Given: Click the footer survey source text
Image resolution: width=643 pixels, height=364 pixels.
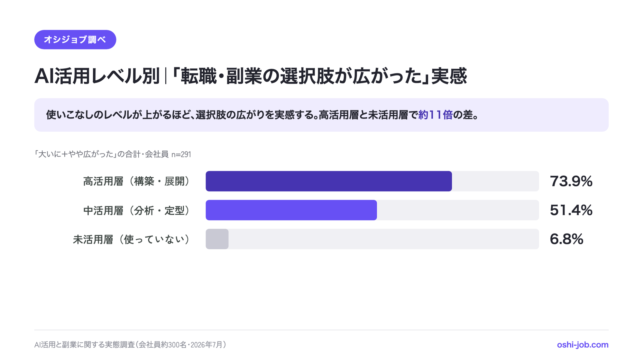Looking at the screenshot, I should click(131, 345).
